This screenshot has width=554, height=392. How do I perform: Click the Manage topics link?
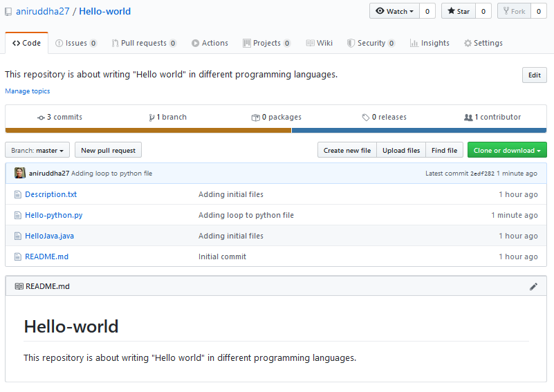[28, 91]
